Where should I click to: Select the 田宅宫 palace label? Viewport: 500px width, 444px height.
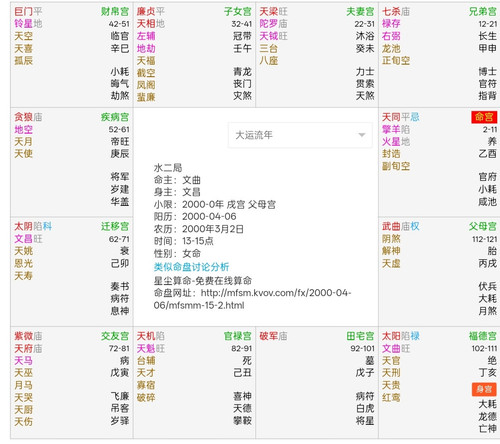coord(360,336)
